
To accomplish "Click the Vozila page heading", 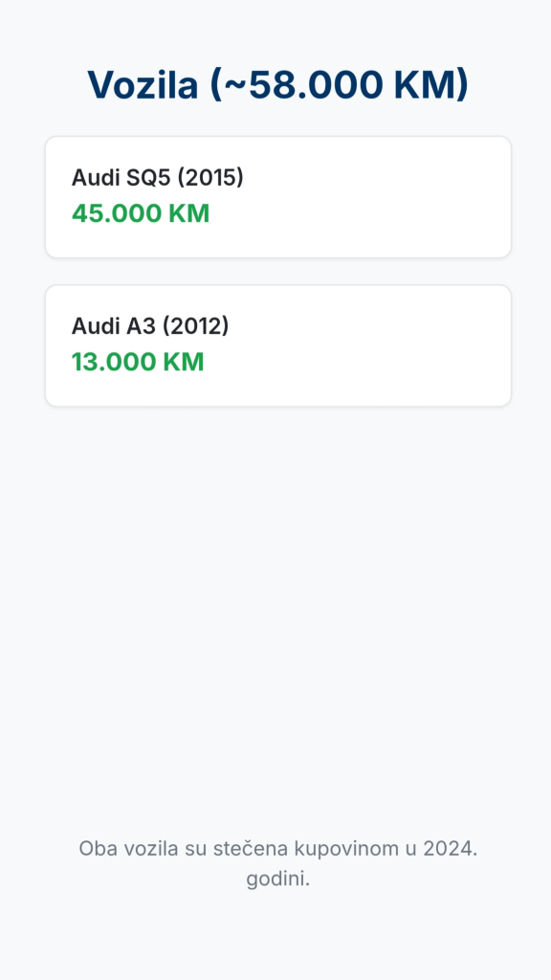I will (x=277, y=84).
